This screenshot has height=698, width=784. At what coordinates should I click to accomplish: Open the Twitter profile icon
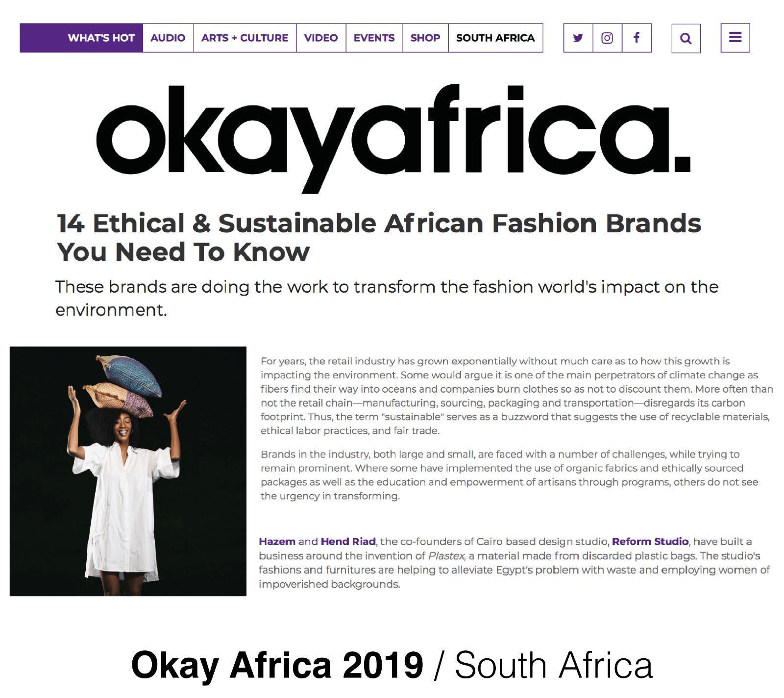578,38
